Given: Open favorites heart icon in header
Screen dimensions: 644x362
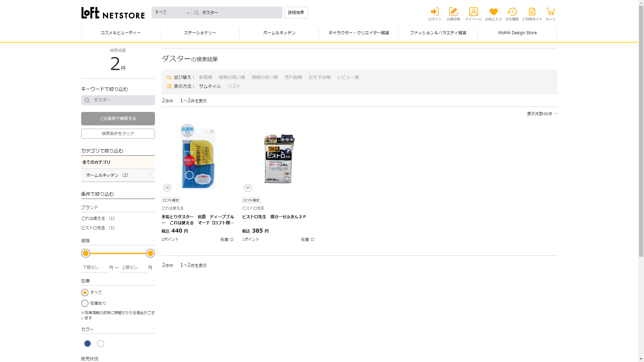Looking at the screenshot, I should click(493, 14).
